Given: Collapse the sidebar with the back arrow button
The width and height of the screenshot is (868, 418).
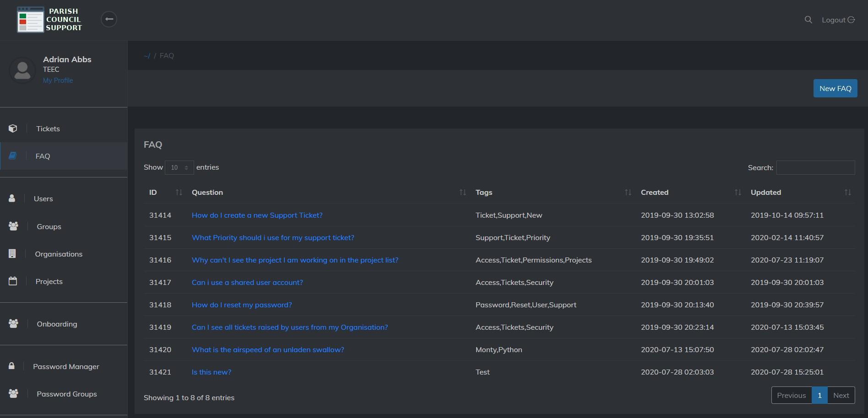Looking at the screenshot, I should (x=108, y=19).
